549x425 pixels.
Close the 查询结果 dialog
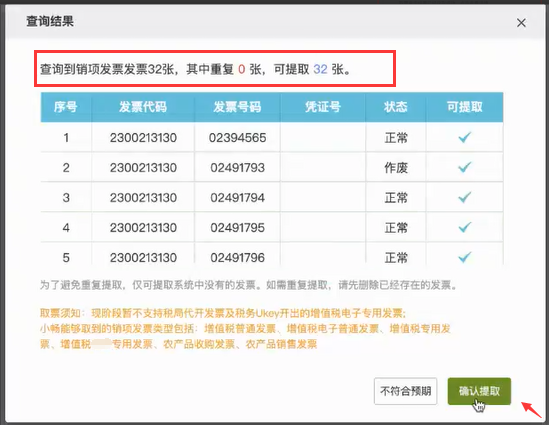pos(521,23)
